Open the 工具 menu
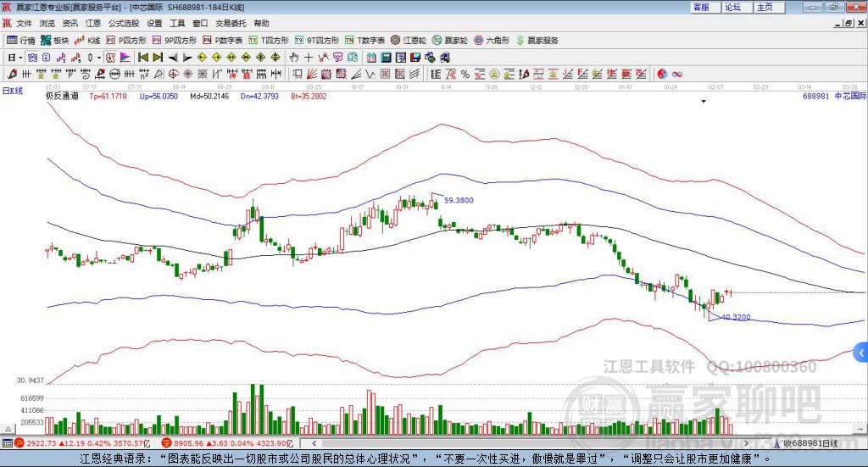The image size is (868, 467). click(x=177, y=23)
